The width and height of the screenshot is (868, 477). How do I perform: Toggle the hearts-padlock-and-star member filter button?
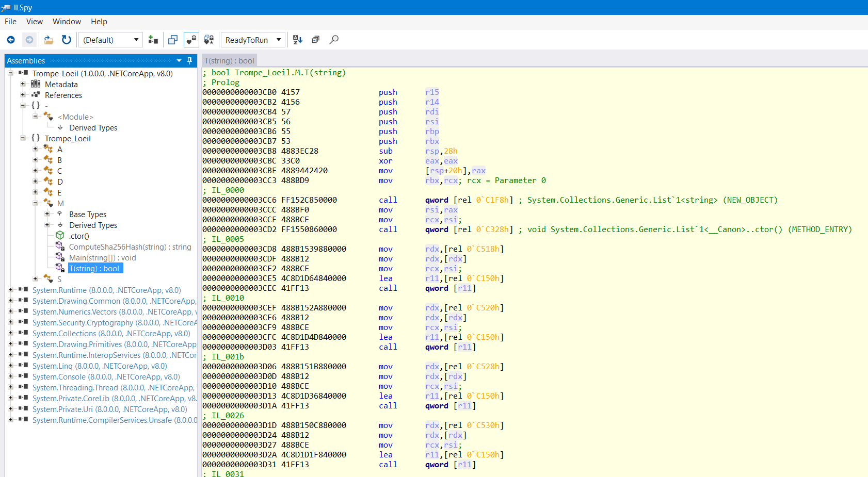209,40
